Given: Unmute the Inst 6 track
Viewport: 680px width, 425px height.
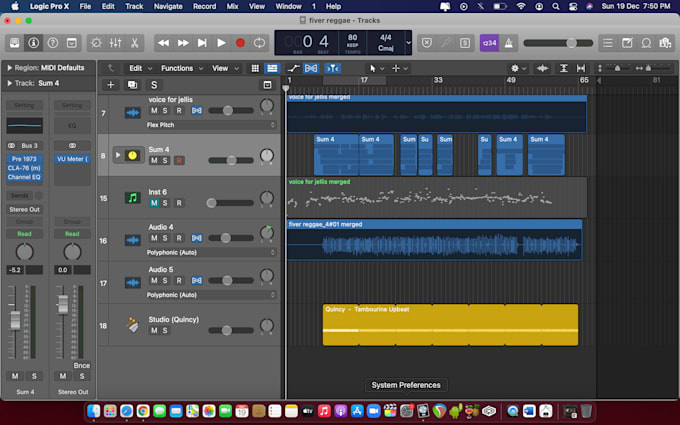Looking at the screenshot, I should [x=154, y=203].
